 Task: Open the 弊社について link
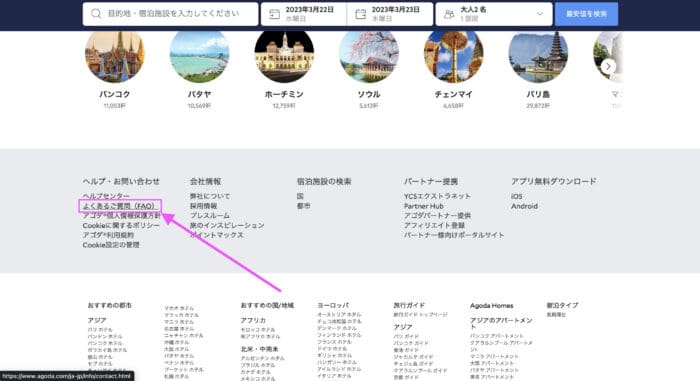[210, 196]
